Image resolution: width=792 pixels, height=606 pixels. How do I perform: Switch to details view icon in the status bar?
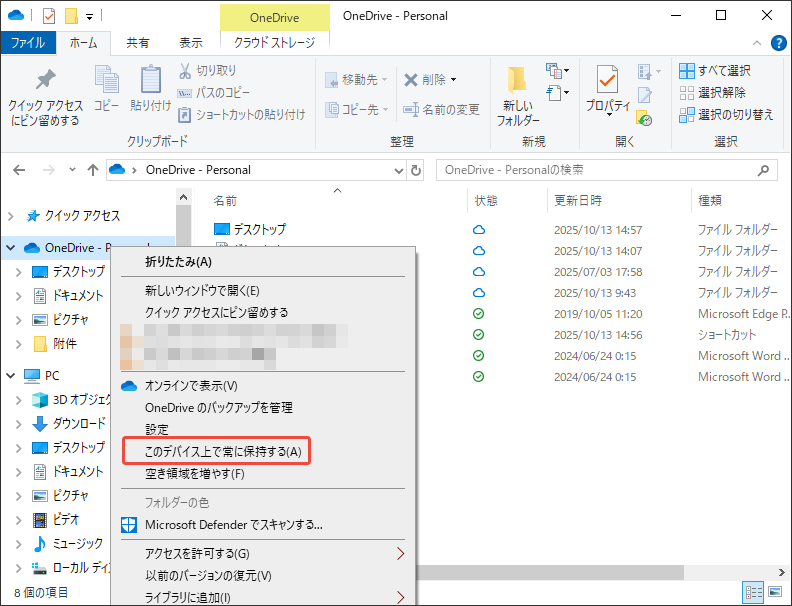[754, 592]
